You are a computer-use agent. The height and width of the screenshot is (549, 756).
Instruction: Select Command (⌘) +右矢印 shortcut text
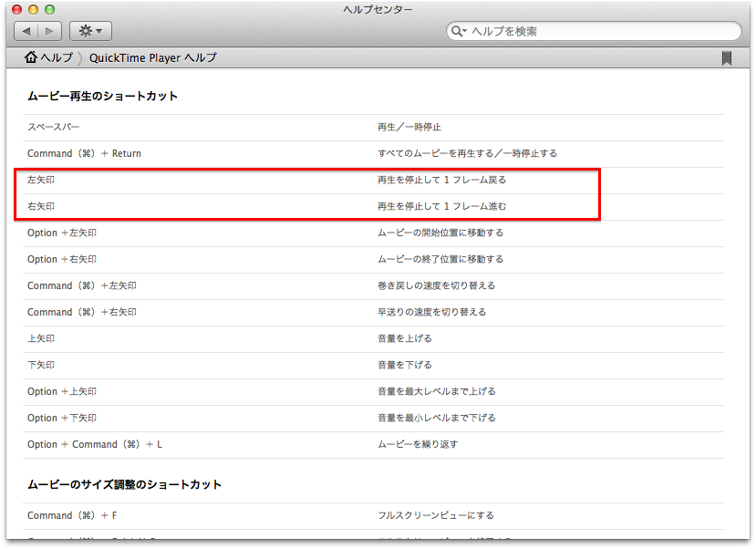click(82, 312)
